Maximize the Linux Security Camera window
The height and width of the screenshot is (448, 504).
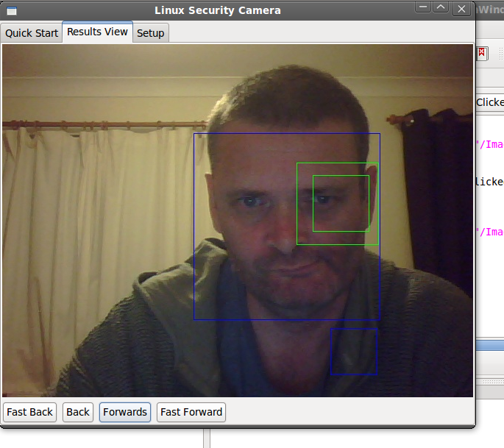point(441,8)
